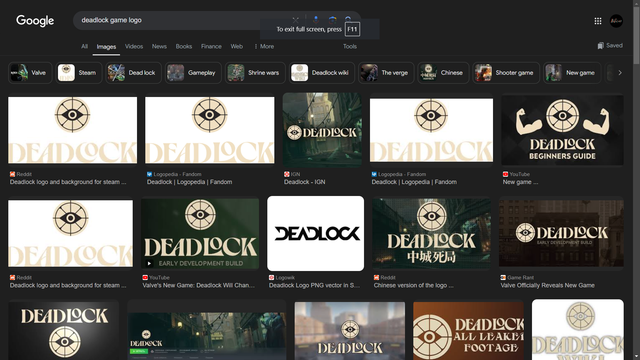Select the Shooter game filter chip

[506, 73]
